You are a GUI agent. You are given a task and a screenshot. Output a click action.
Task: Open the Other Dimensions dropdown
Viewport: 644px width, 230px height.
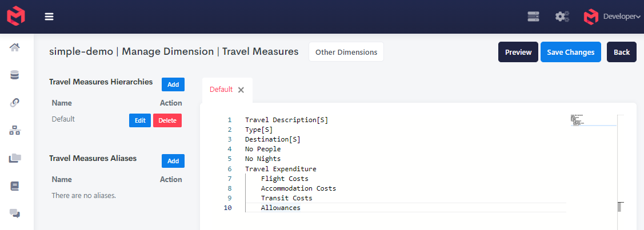[x=346, y=52]
